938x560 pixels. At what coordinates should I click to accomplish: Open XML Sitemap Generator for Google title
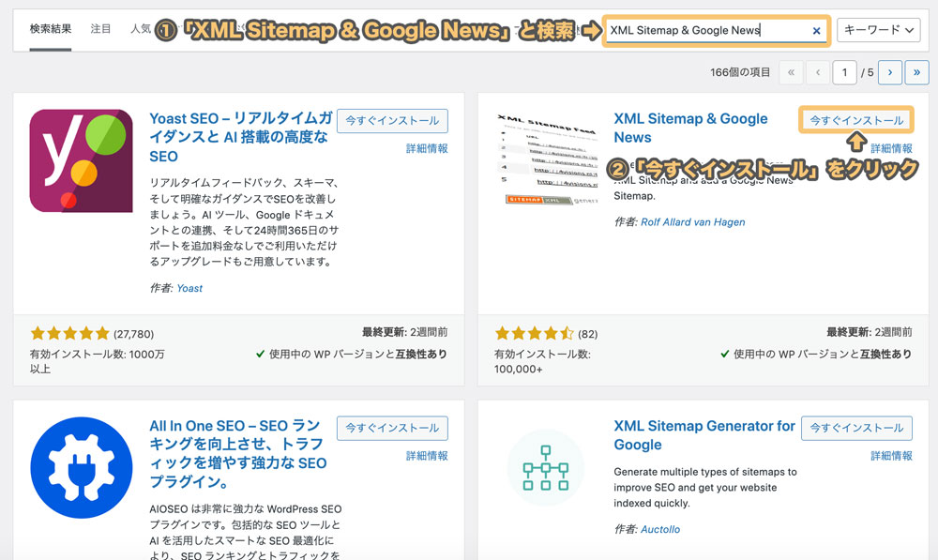pos(703,435)
